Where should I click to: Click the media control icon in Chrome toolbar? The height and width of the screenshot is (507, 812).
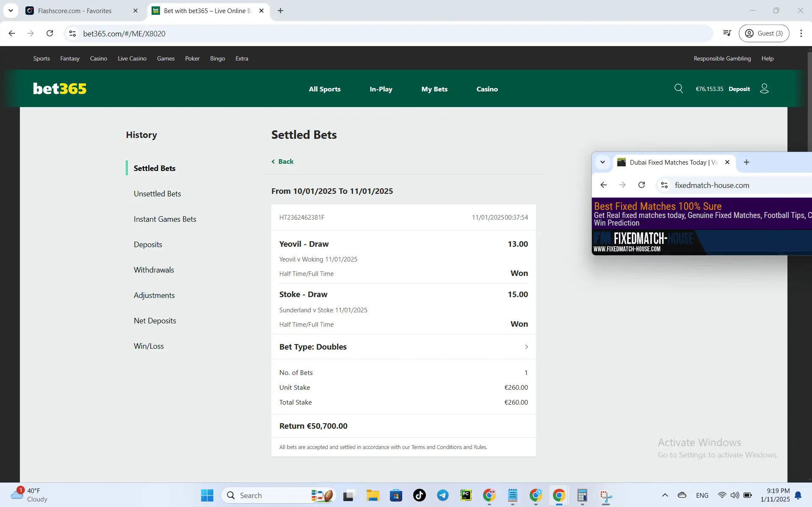pyautogui.click(x=727, y=33)
